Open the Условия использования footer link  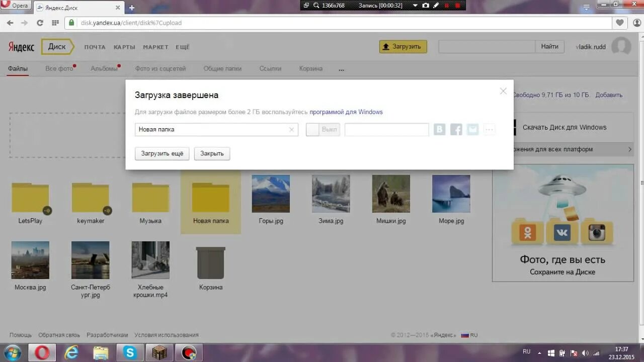click(x=167, y=335)
